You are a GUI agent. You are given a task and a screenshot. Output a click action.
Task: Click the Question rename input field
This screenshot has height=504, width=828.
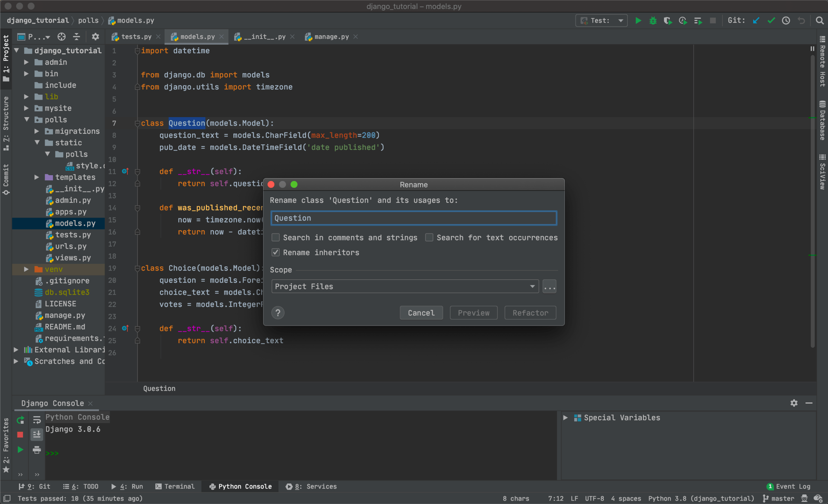(x=413, y=218)
